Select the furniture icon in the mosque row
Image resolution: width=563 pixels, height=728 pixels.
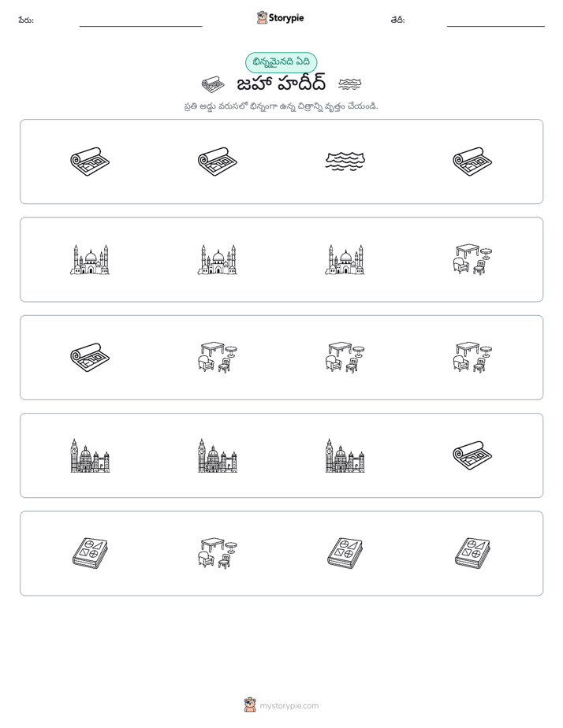tap(472, 259)
